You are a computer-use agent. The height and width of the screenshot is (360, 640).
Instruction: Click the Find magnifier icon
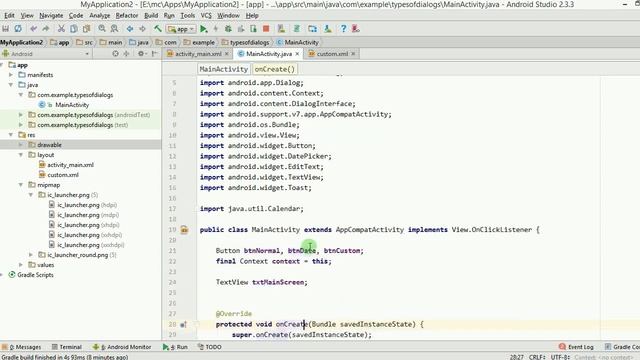102,29
